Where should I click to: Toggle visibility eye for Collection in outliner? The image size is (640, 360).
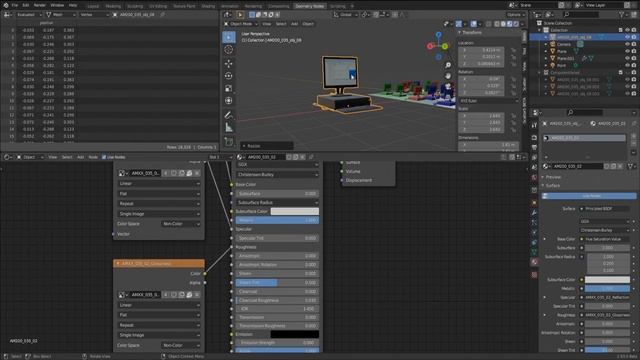point(627,30)
